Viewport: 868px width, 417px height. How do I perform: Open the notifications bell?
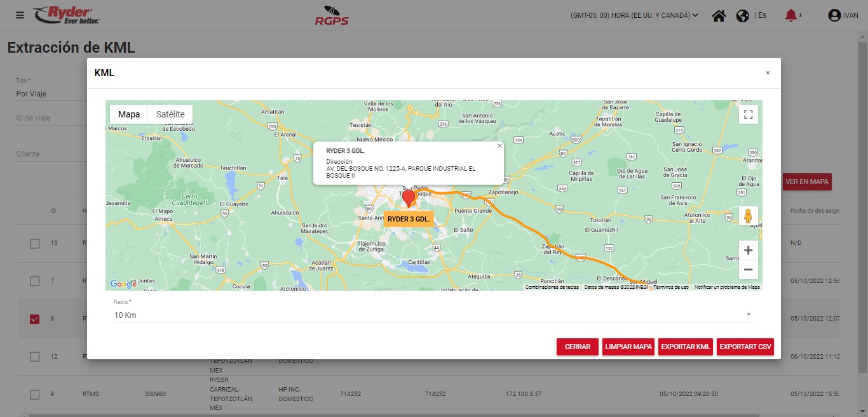click(790, 15)
